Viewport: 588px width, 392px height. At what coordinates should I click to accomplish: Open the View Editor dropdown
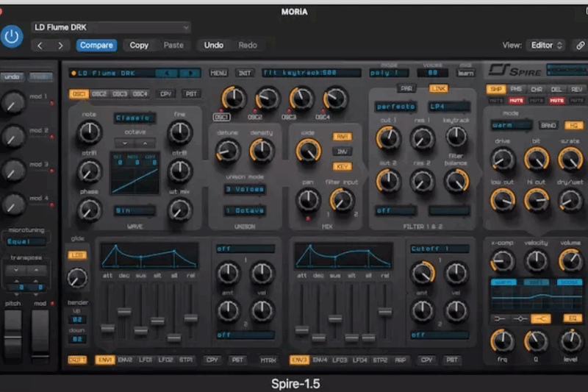click(x=545, y=46)
